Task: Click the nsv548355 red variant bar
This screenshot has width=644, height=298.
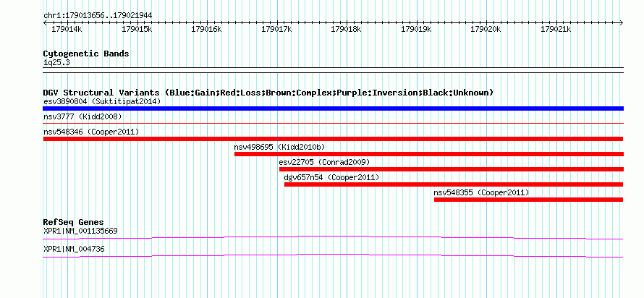Action: (529, 200)
